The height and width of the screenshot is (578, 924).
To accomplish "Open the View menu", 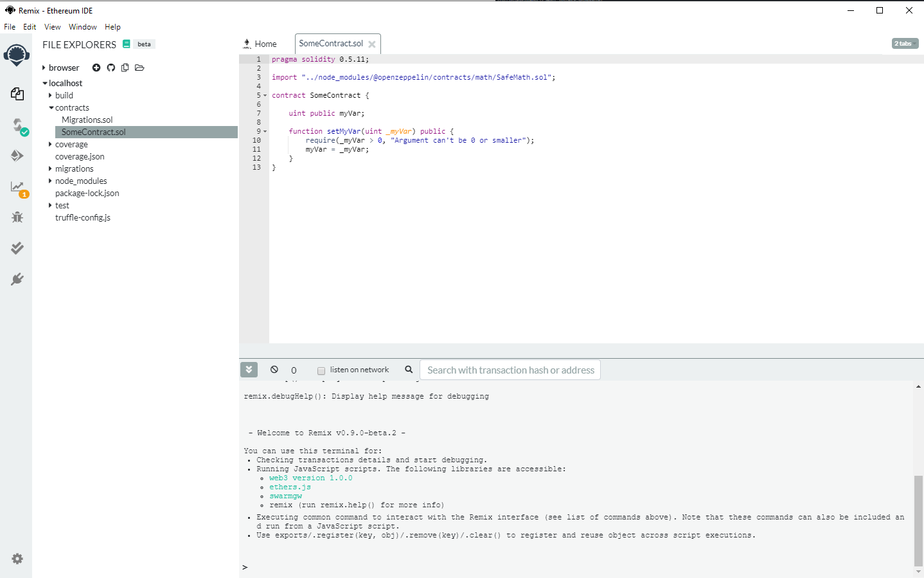I will coord(53,27).
